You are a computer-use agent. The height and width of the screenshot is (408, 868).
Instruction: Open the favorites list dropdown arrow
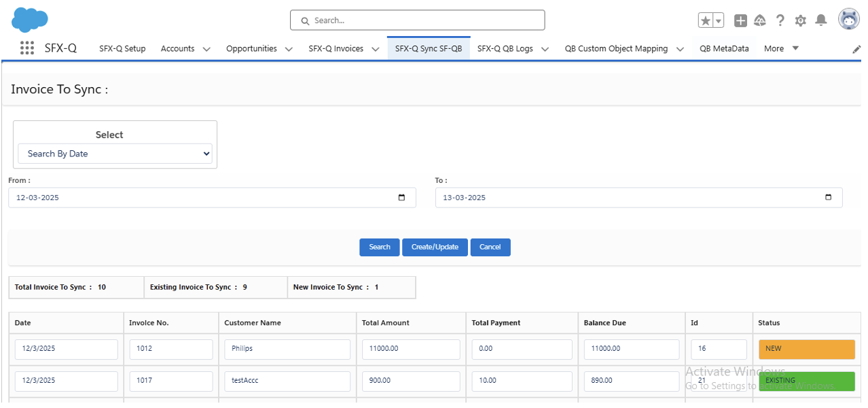(x=718, y=21)
